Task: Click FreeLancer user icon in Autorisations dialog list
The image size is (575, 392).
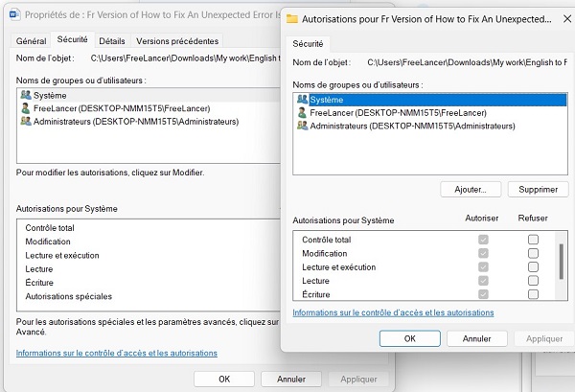Action: click(x=302, y=112)
